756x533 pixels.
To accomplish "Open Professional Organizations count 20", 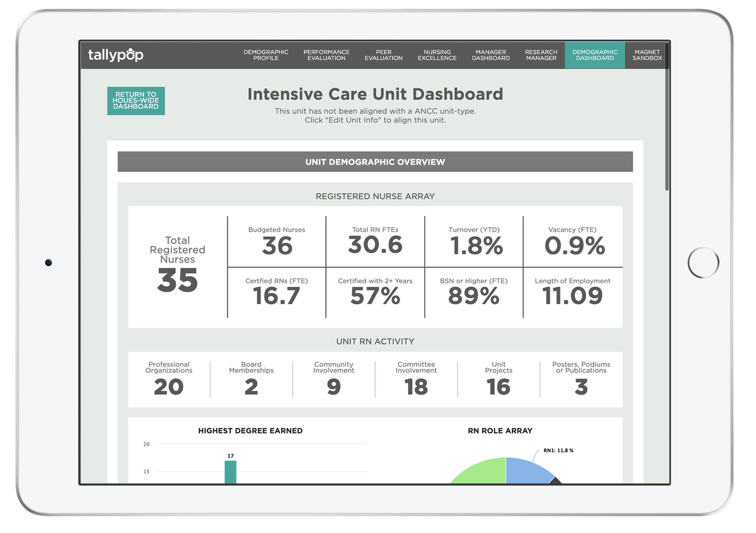I will tap(168, 386).
